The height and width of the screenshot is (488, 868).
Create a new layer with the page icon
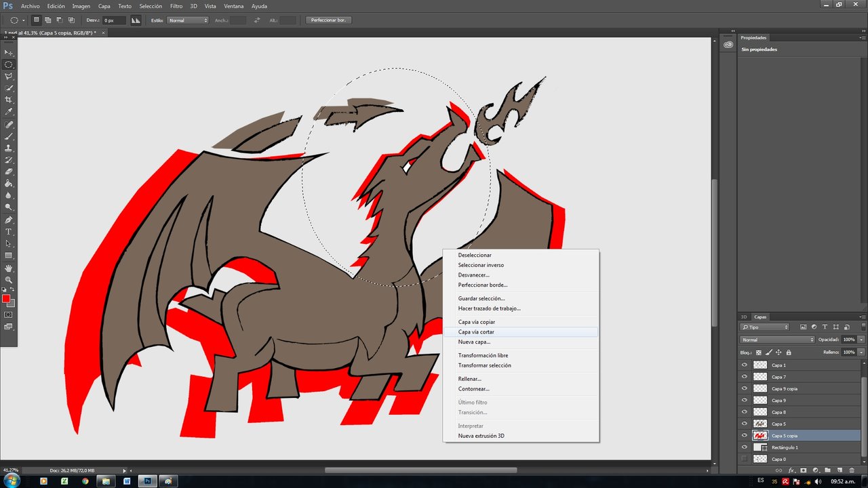840,470
